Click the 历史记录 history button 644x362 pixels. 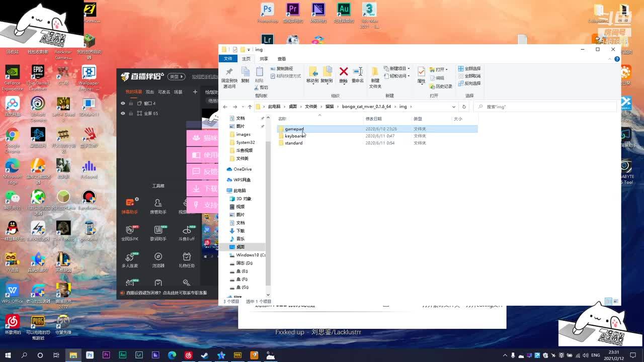pos(440,86)
